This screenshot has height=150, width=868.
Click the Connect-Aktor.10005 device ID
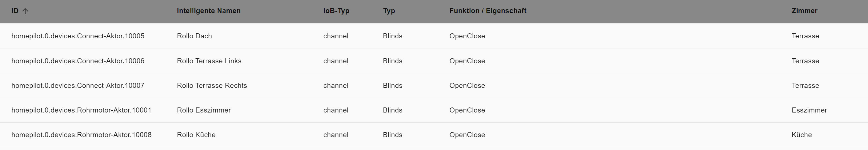(x=78, y=36)
